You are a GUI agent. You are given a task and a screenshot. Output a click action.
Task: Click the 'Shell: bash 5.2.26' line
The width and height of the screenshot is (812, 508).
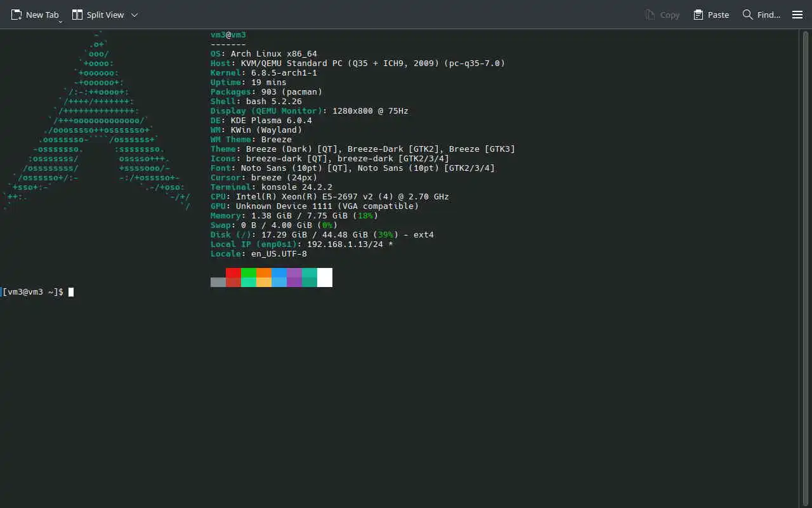pos(256,102)
